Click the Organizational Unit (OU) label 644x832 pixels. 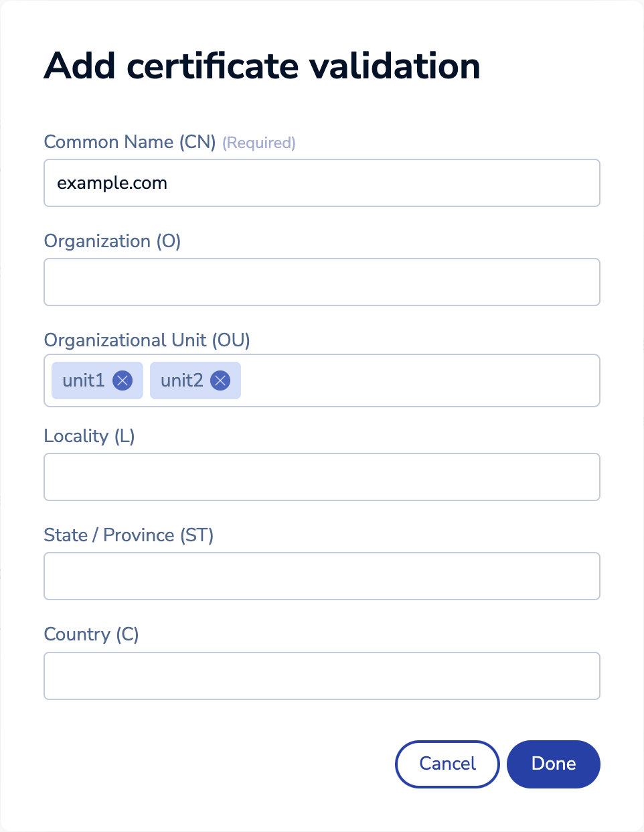[x=147, y=340]
